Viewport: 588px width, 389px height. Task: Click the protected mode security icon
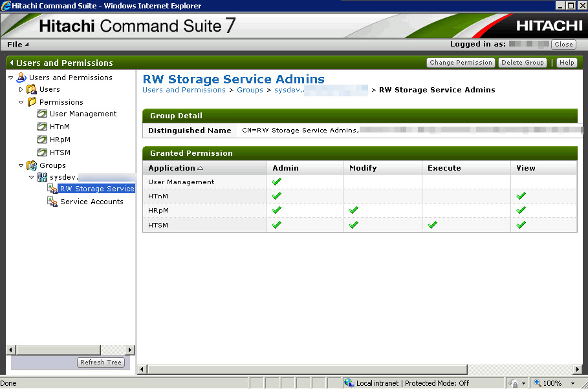click(513, 383)
